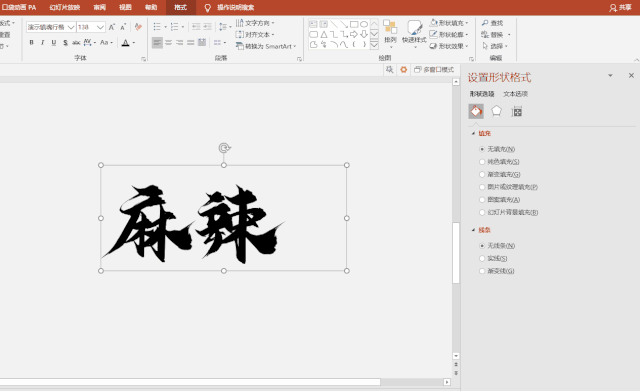Toggle text shadow (S) button
640x391 pixels.
click(x=65, y=42)
